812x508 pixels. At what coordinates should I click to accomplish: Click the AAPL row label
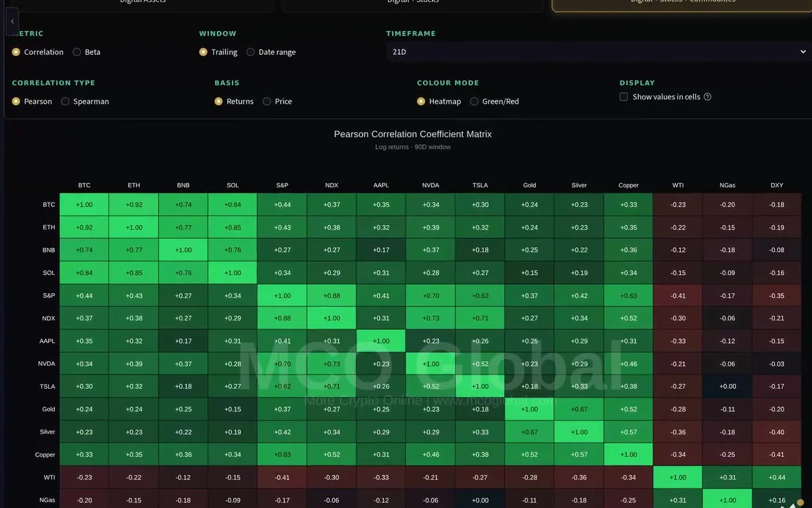click(x=47, y=341)
